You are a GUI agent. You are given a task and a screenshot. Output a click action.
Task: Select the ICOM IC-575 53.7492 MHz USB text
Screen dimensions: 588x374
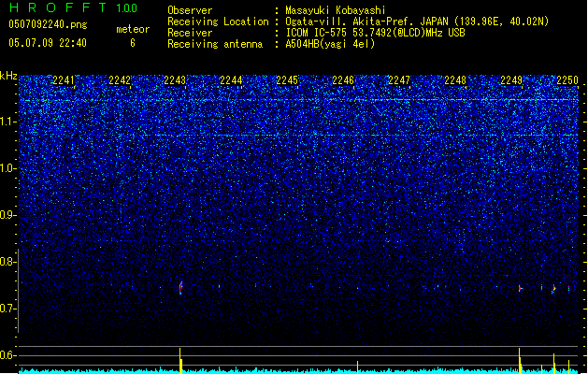[x=375, y=33]
